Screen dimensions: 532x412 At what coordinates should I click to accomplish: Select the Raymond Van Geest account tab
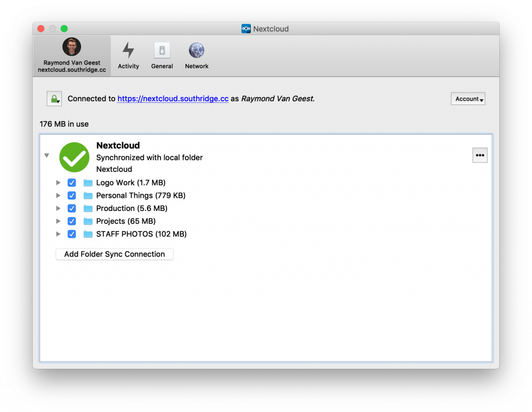point(72,56)
